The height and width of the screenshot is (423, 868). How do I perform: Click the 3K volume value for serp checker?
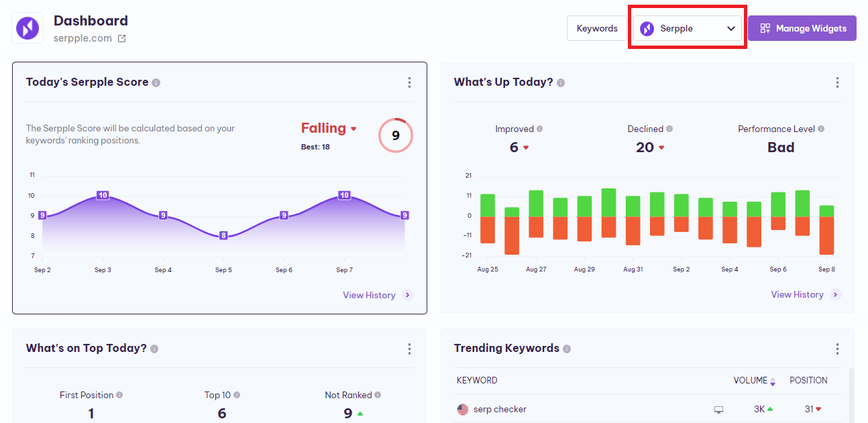point(759,410)
